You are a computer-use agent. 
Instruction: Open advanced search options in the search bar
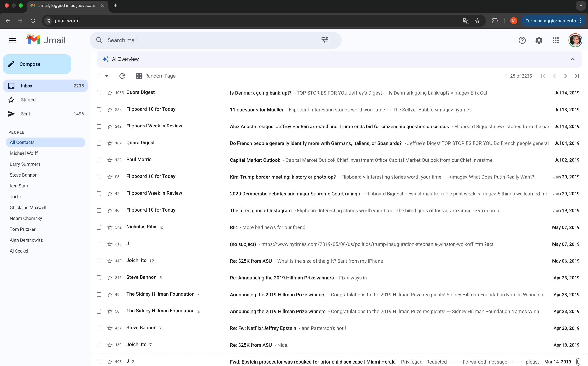[324, 40]
